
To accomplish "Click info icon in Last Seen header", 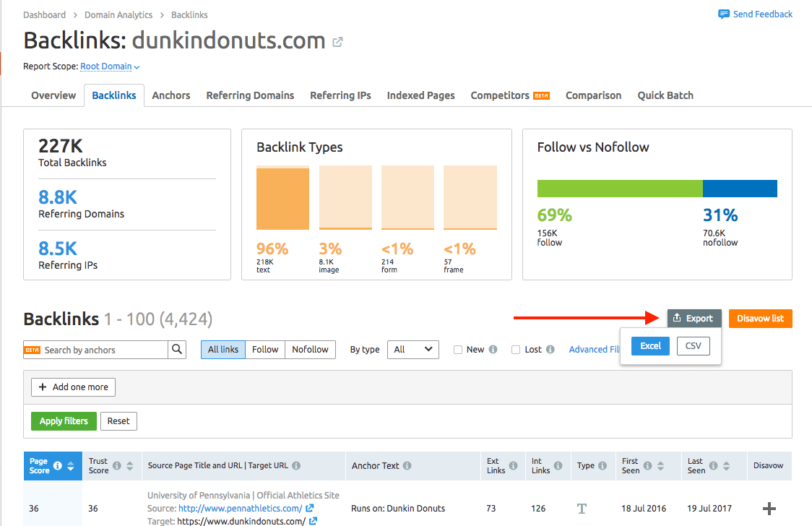I will click(713, 465).
